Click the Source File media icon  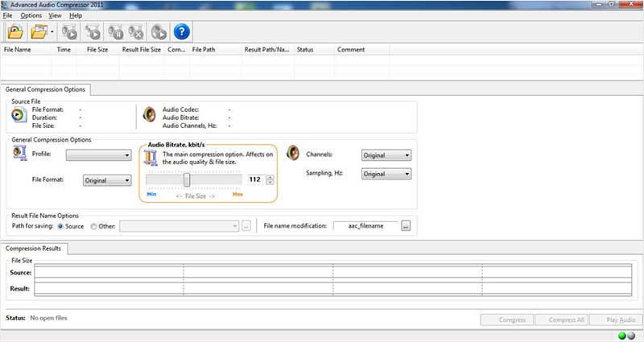pyautogui.click(x=19, y=115)
